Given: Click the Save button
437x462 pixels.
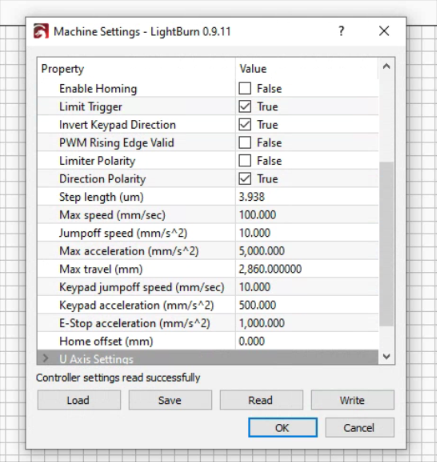Looking at the screenshot, I should (x=170, y=400).
